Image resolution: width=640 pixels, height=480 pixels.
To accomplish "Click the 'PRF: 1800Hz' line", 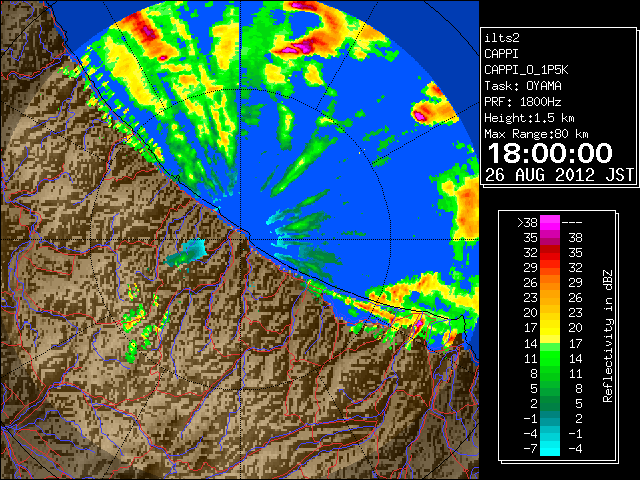I will point(523,102).
